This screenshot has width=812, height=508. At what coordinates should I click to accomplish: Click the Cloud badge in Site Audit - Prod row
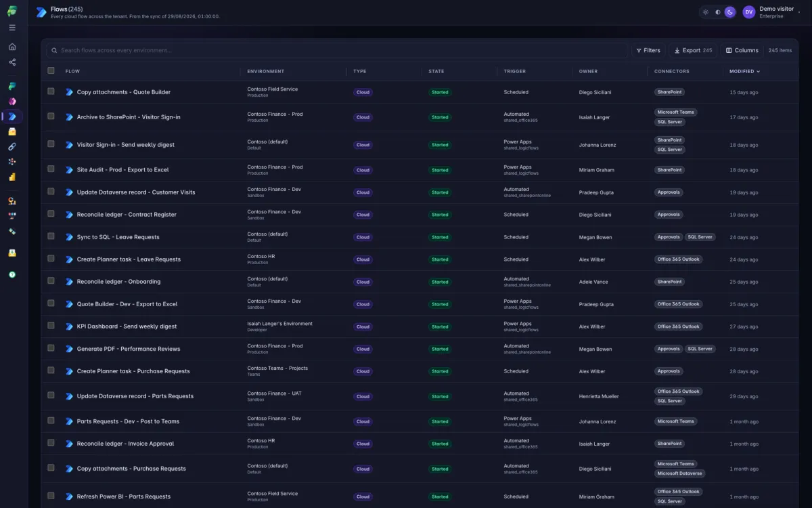coord(363,170)
